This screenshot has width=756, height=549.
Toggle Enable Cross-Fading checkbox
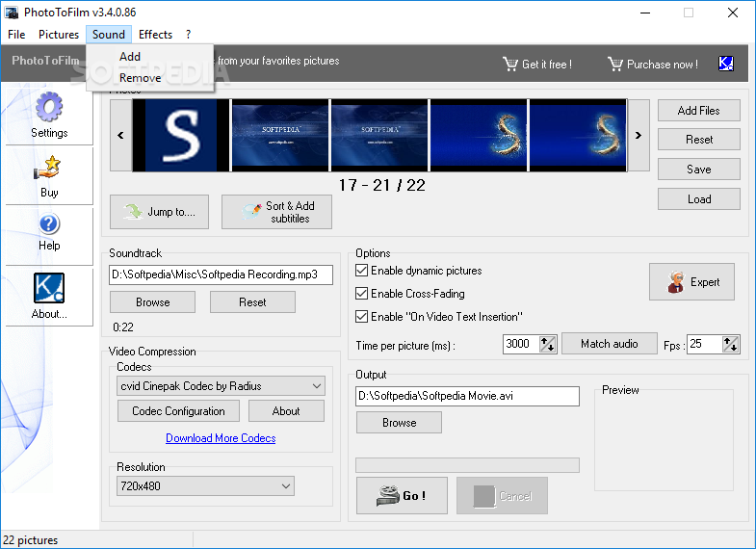[361, 294]
